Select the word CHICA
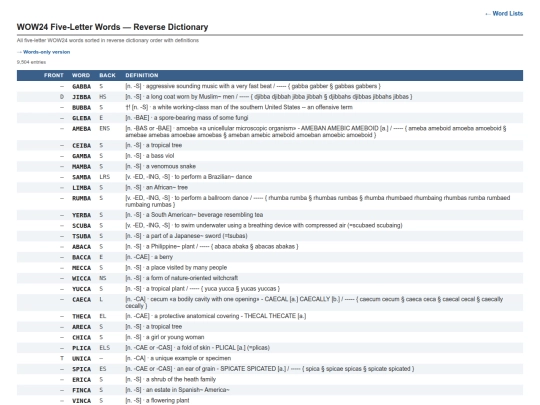 82,338
